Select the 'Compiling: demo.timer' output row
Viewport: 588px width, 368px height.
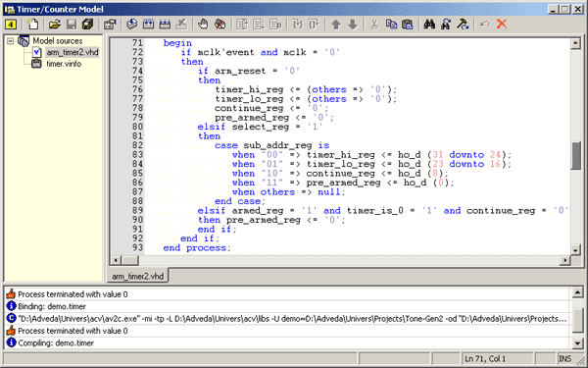pyautogui.click(x=287, y=342)
